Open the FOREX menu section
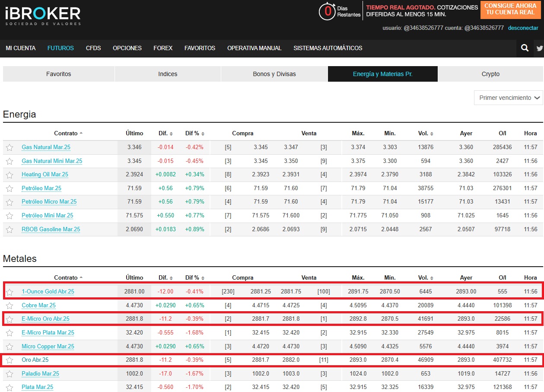The image size is (544, 392). 163,48
